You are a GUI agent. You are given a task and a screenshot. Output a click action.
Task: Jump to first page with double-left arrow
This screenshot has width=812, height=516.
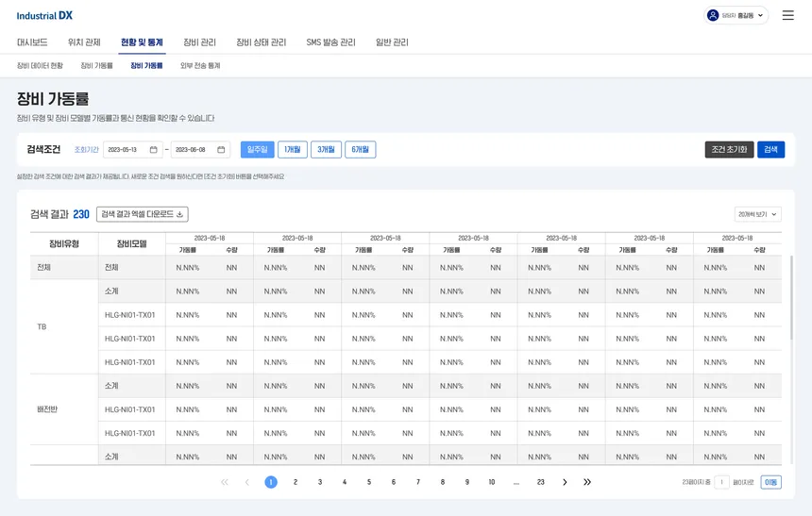click(x=224, y=482)
